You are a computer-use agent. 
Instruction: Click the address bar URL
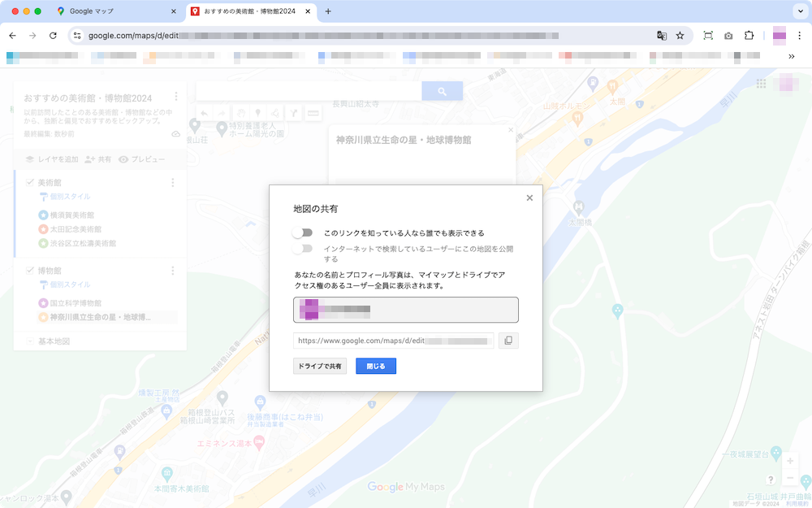coord(323,35)
